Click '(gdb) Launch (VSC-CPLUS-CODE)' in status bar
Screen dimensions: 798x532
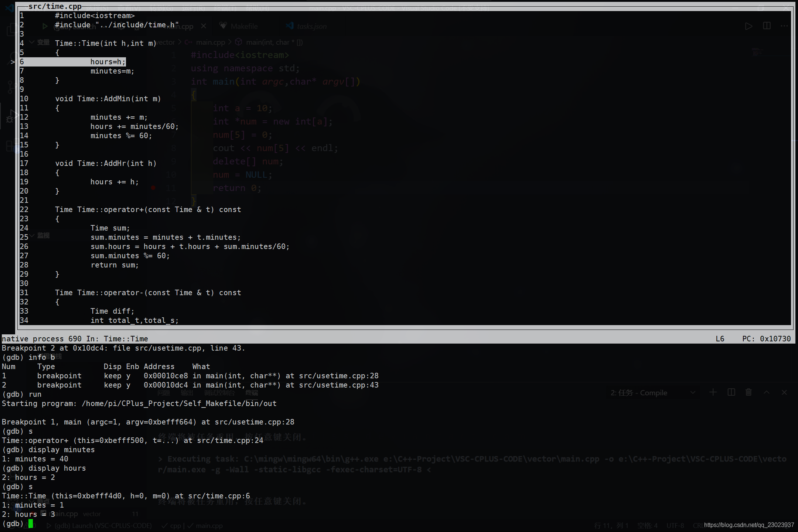coord(100,526)
